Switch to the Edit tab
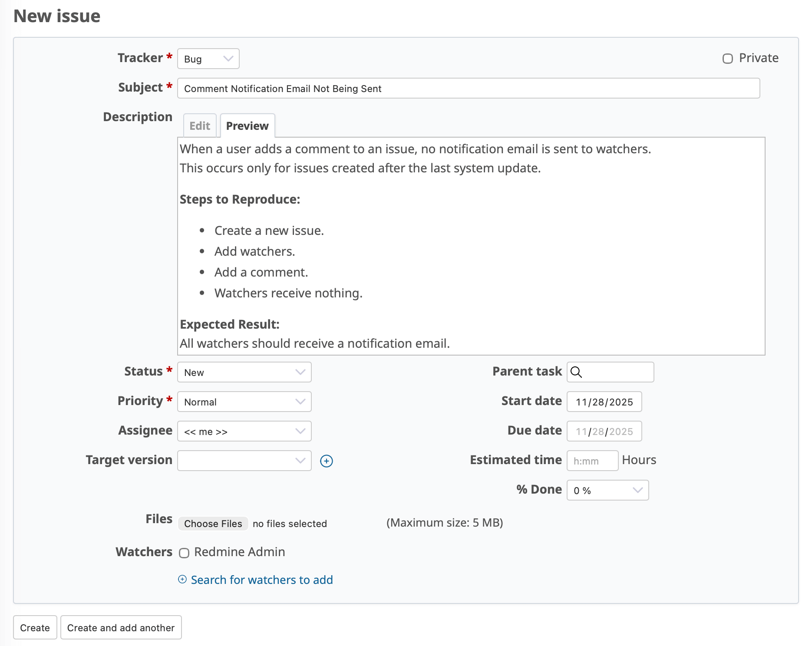 199,126
